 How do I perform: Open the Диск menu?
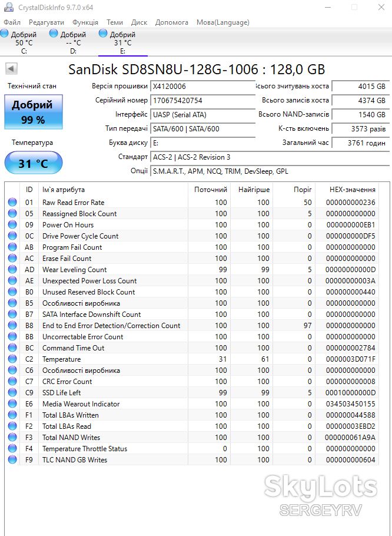(139, 22)
